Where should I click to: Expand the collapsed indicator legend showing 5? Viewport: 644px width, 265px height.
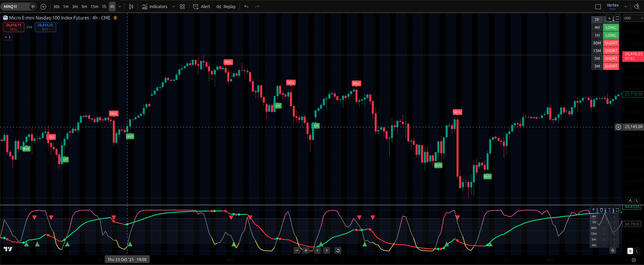click(7, 37)
